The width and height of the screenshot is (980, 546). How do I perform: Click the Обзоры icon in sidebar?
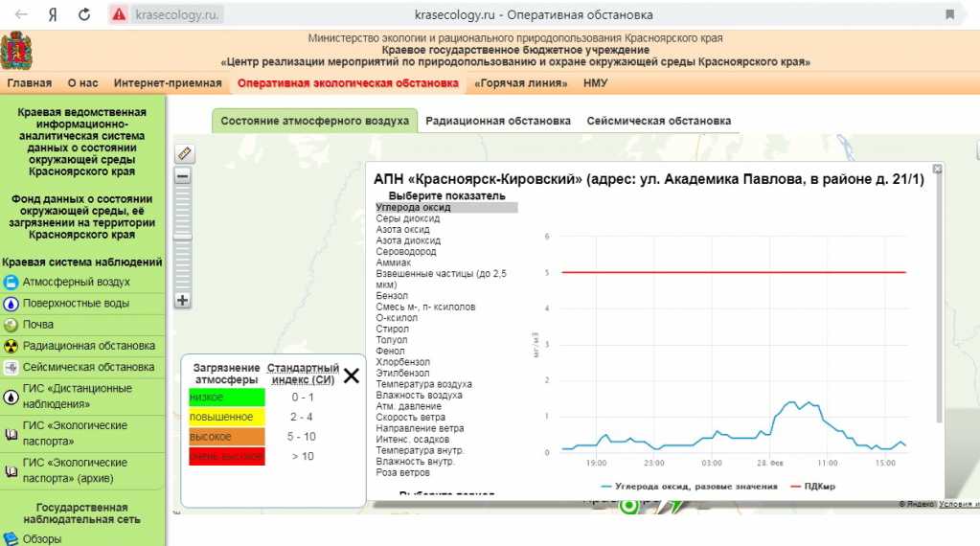11,539
